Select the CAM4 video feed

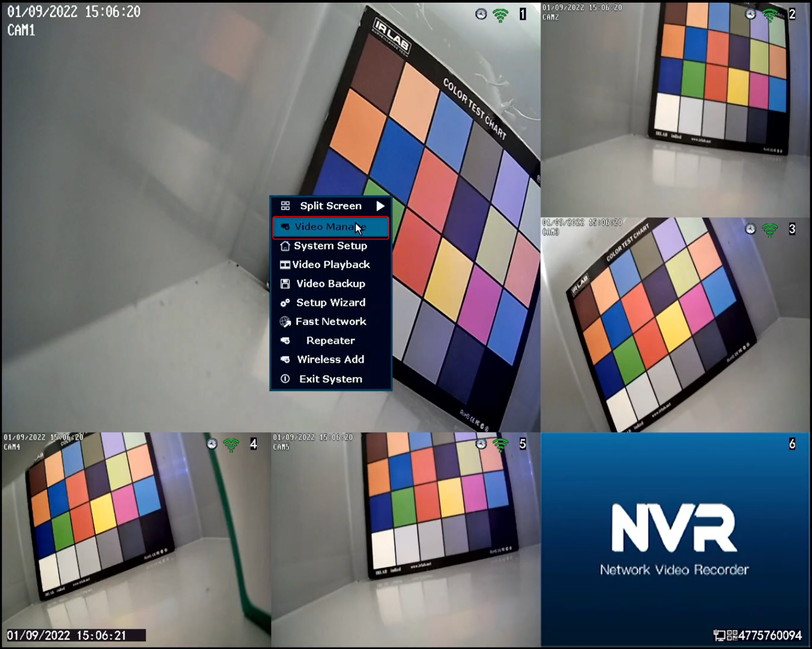pos(136,539)
